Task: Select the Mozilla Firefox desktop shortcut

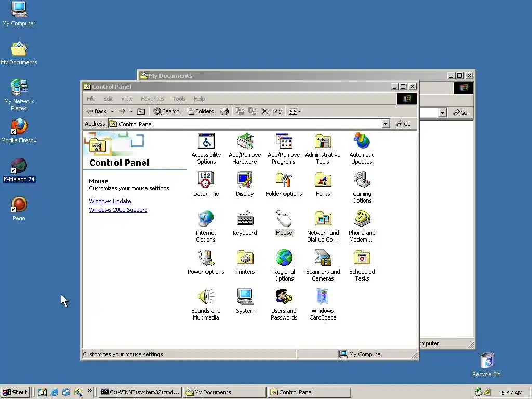Action: click(19, 131)
